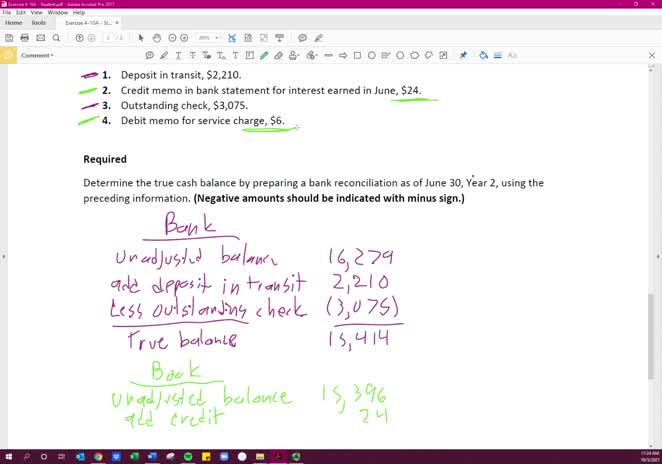Choose the replace text tool
The image size is (662, 464).
pyautogui.click(x=207, y=55)
